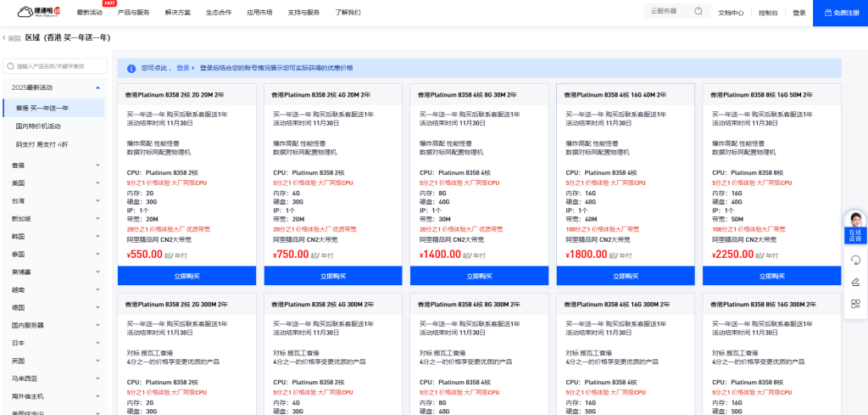The image size is (868, 415).
Task: Open the 支持与服务 nav menu
Action: 304,12
